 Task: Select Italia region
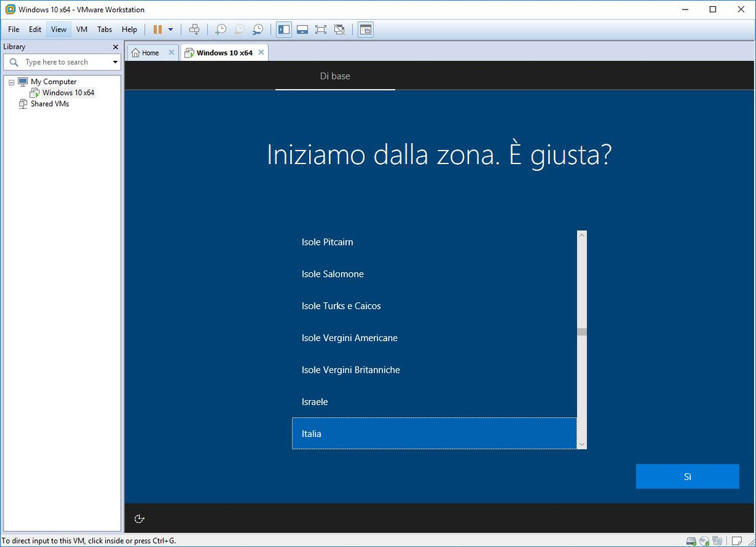point(434,433)
